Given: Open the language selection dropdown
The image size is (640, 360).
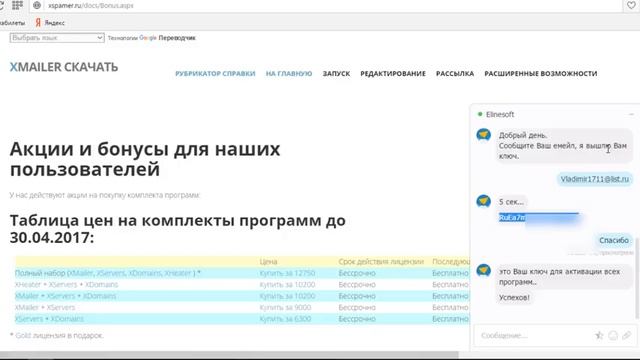Looking at the screenshot, I should click(x=57, y=38).
